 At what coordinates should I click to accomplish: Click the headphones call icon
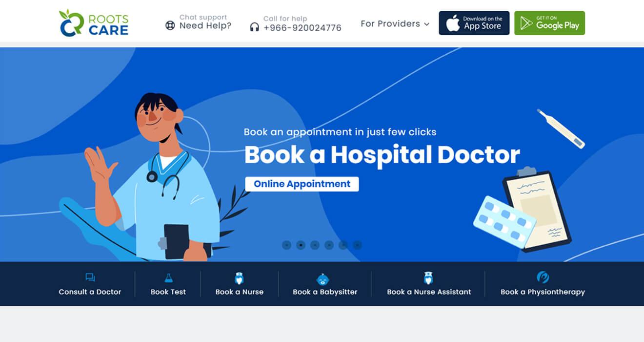(x=254, y=27)
